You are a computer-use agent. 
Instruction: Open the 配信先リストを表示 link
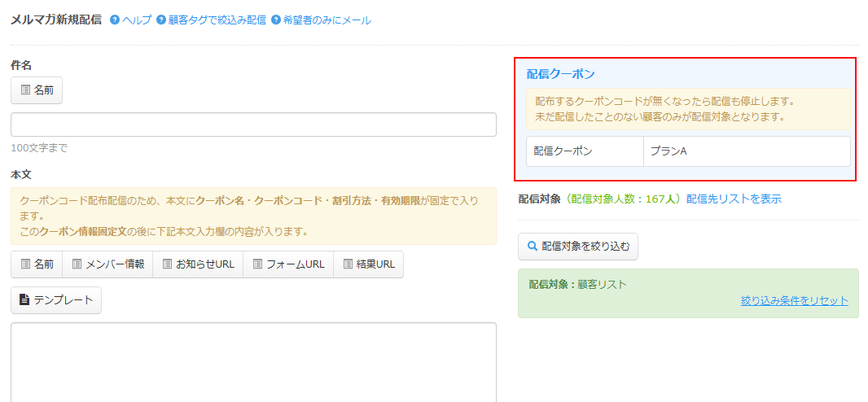pyautogui.click(x=734, y=199)
